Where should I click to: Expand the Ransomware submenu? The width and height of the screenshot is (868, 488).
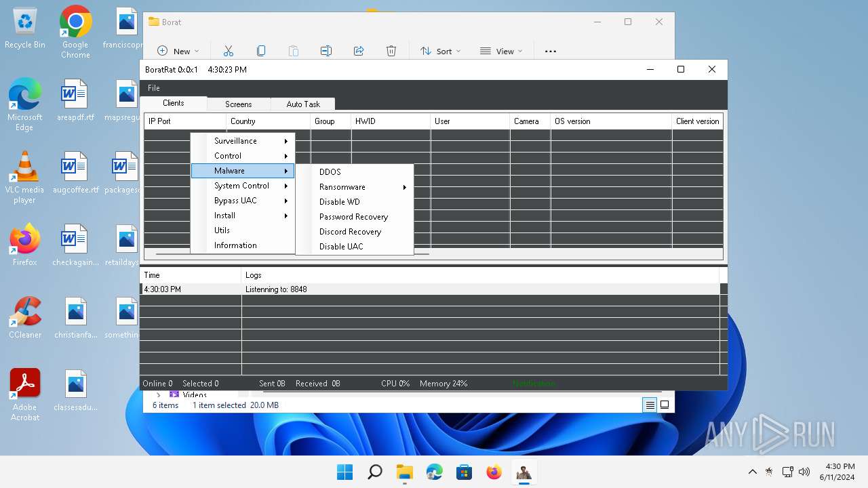(355, 187)
